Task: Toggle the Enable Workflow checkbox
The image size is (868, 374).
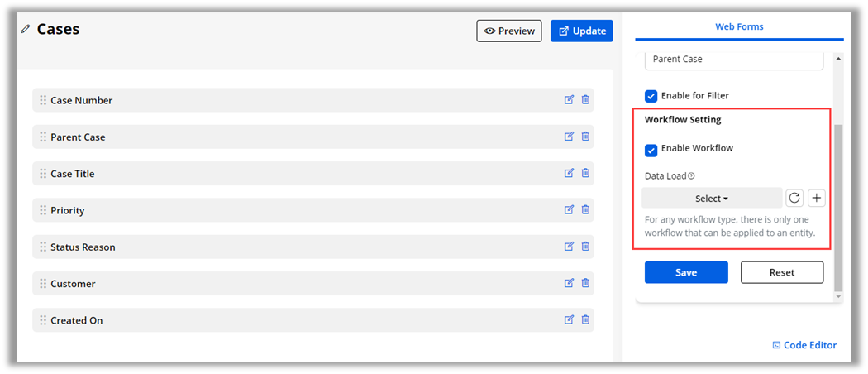Action: click(x=651, y=150)
